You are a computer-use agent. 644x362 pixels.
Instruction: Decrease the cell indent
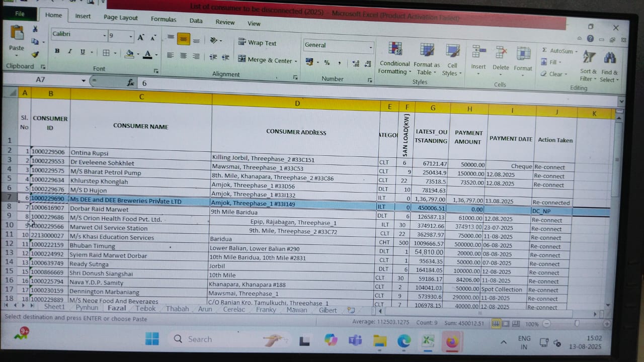[x=213, y=57]
